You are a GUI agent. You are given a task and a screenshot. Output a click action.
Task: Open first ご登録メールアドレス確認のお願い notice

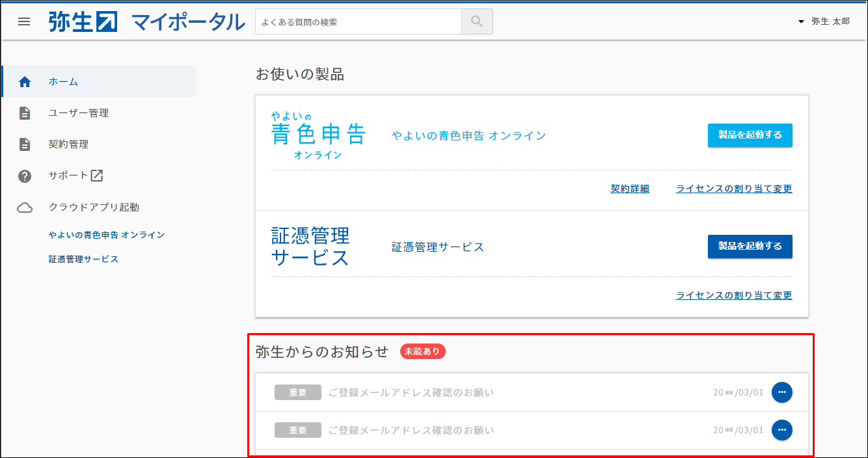tap(411, 392)
